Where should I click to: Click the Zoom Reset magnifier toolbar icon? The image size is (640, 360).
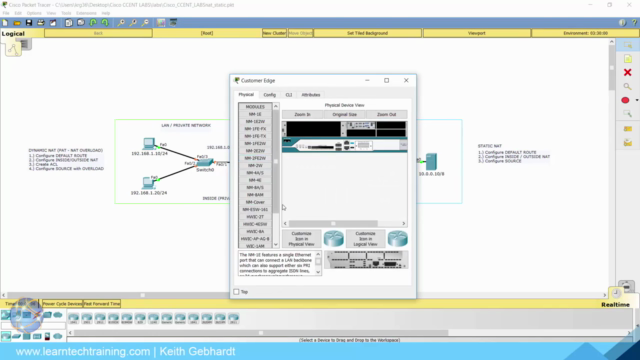click(133, 23)
